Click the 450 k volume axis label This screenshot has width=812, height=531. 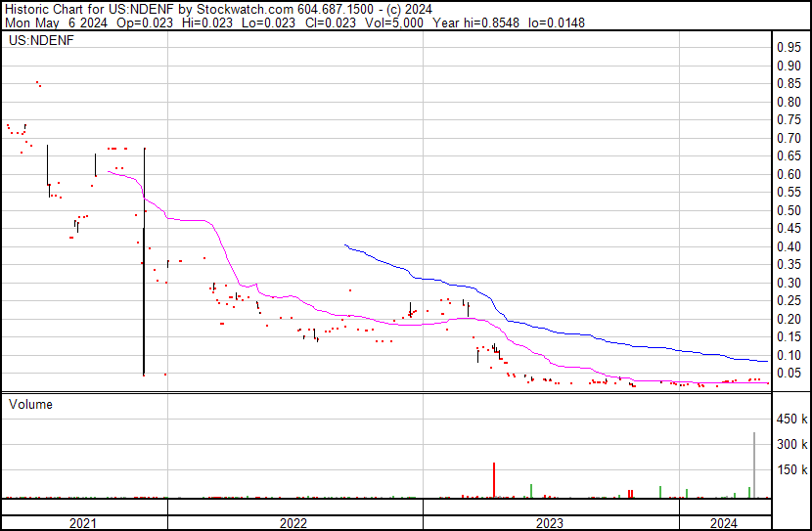[x=791, y=419]
